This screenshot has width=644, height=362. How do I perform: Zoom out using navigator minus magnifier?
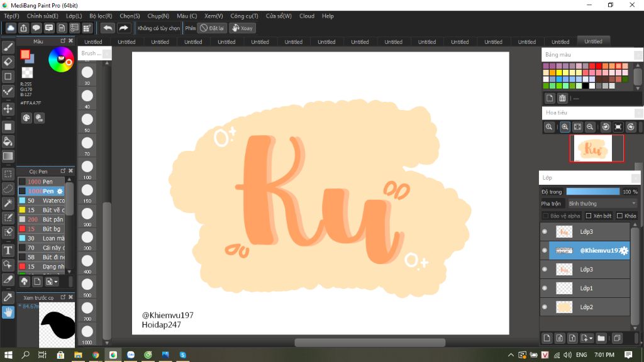click(x=590, y=127)
